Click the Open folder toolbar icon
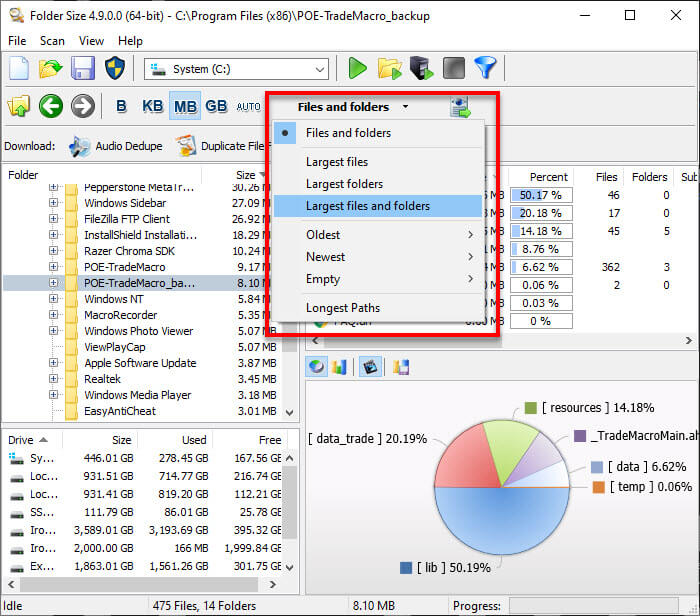Viewport: 700px width, 616px height. [50, 68]
